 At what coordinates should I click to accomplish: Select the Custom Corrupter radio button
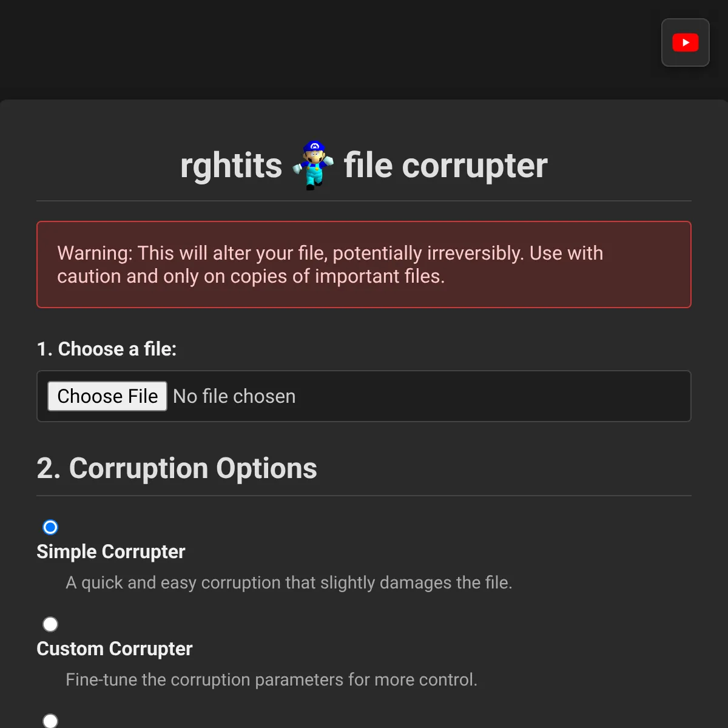pos(50,624)
